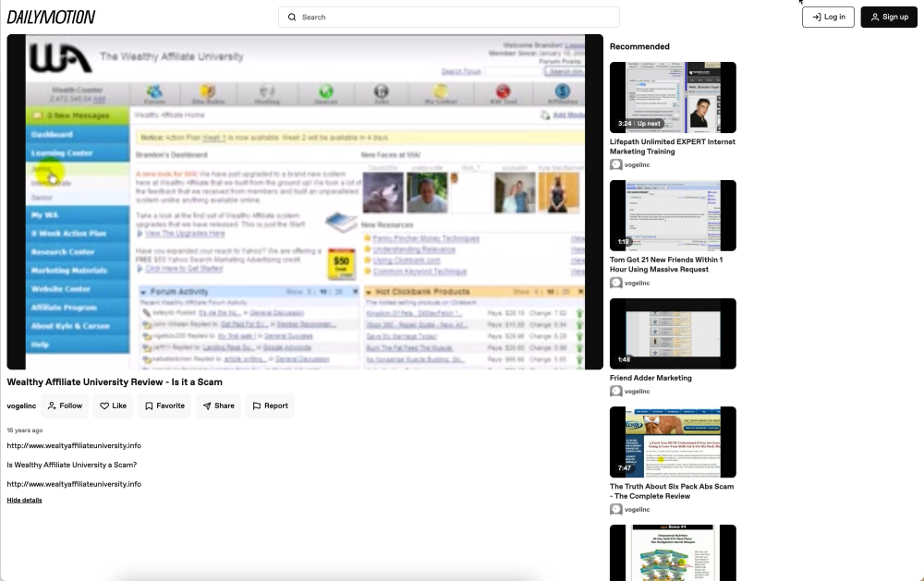The width and height of the screenshot is (924, 581).
Task: Add video to Favorites
Action: 164,405
